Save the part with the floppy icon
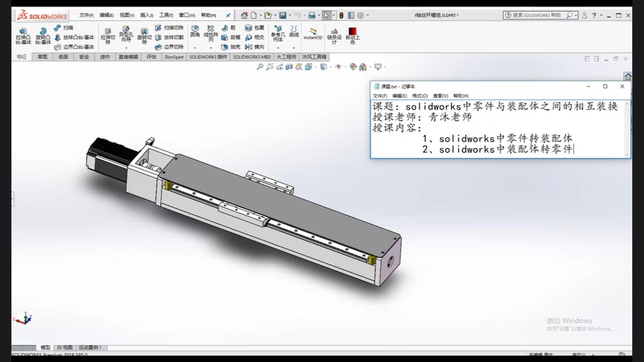Image resolution: width=644 pixels, height=362 pixels. [x=283, y=15]
